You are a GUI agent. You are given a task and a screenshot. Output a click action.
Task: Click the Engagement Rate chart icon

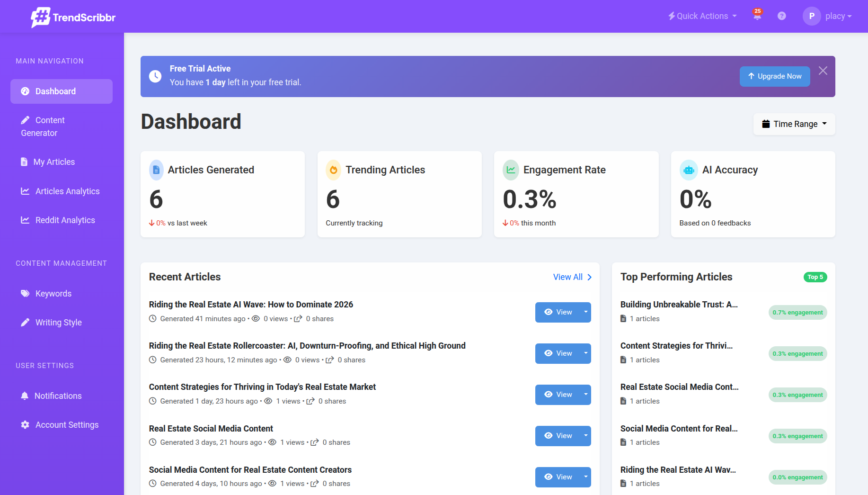pyautogui.click(x=511, y=170)
